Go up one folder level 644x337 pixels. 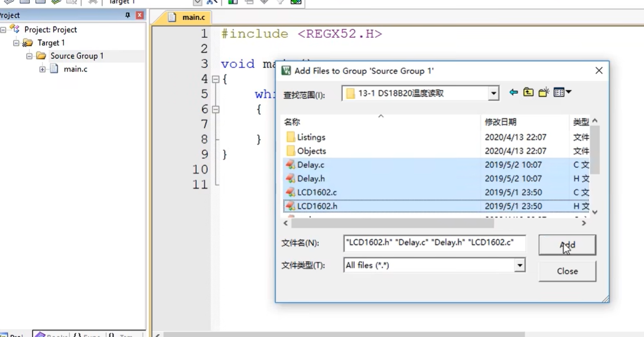click(x=528, y=92)
